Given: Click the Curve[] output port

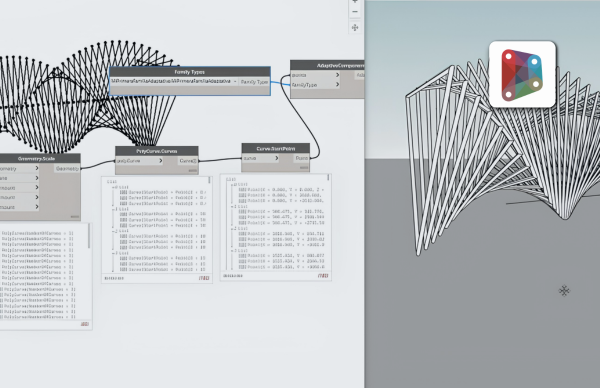Looking at the screenshot, I should (x=188, y=161).
